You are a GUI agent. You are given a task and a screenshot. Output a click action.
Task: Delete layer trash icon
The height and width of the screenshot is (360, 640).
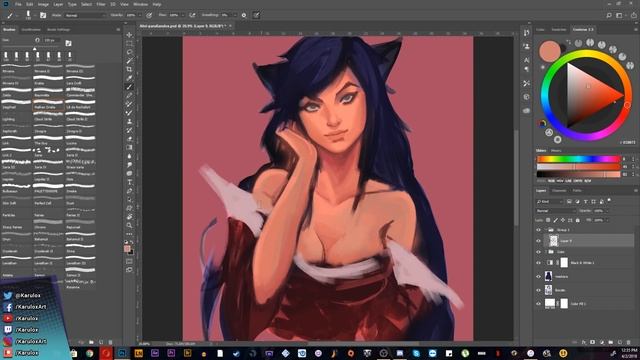click(x=629, y=342)
